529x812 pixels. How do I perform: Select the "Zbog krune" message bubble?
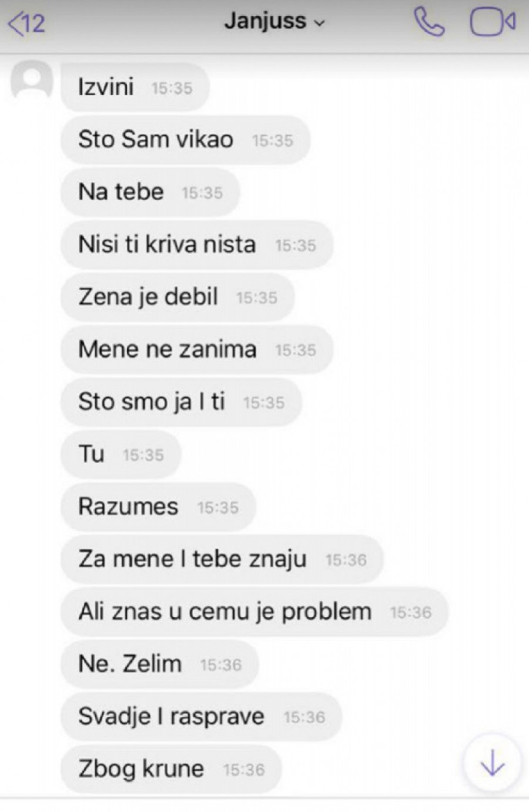pyautogui.click(x=171, y=769)
